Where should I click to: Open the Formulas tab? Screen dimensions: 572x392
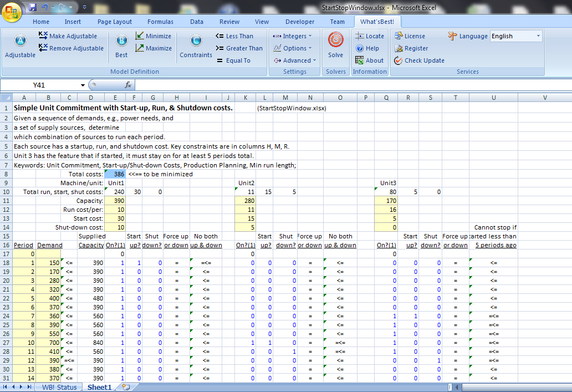(x=161, y=22)
